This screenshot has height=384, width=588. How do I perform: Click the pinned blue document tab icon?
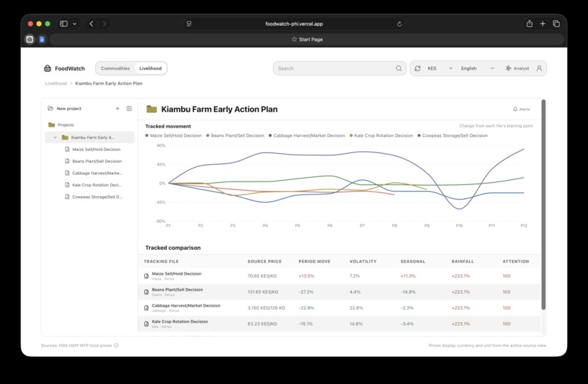tap(42, 39)
